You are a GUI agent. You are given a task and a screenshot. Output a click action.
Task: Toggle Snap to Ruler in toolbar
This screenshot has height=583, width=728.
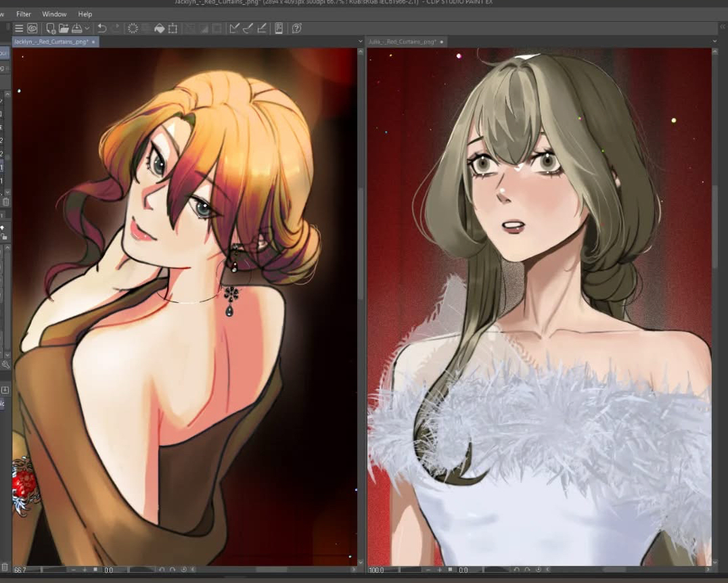coord(235,28)
